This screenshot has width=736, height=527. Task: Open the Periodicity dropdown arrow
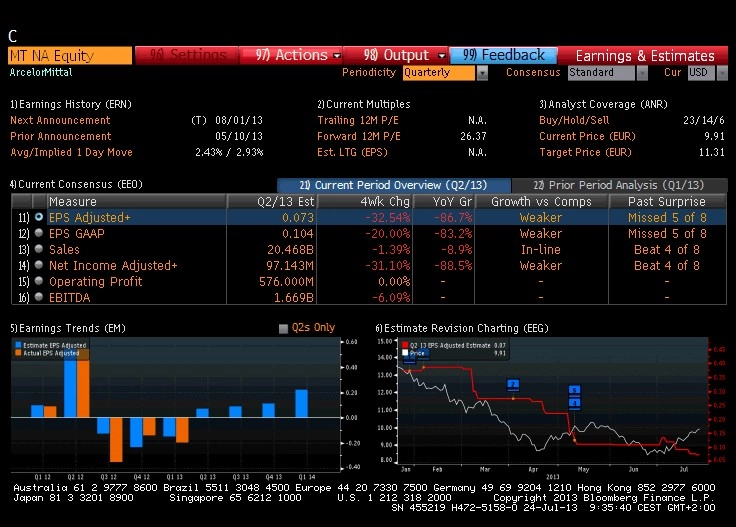482,73
